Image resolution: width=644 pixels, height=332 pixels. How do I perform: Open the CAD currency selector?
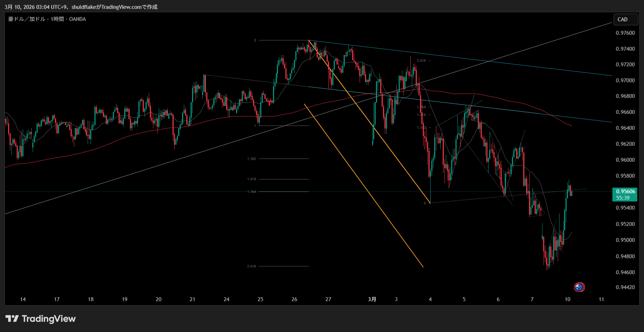point(626,20)
